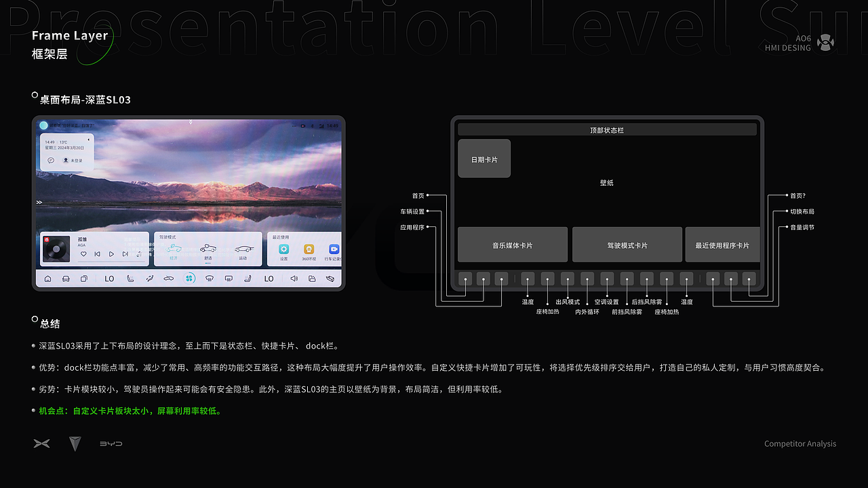The height and width of the screenshot is (488, 868).
Task: Click the 首页? annotation label
Action: (797, 195)
